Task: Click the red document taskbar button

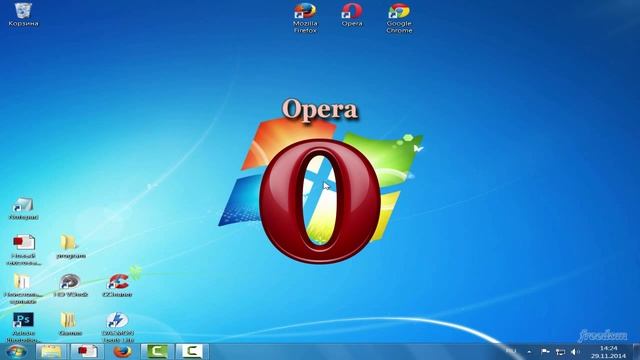Action: (87, 352)
